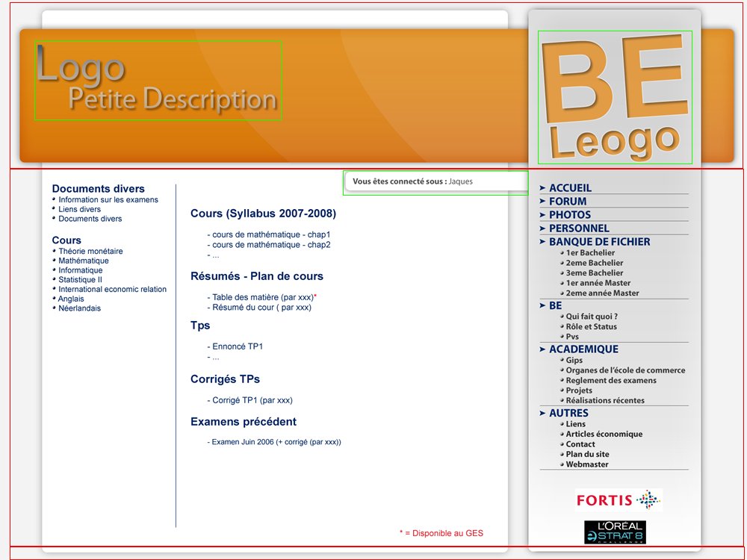Select the Mathématique course
The width and height of the screenshot is (747, 560).
[x=84, y=261]
